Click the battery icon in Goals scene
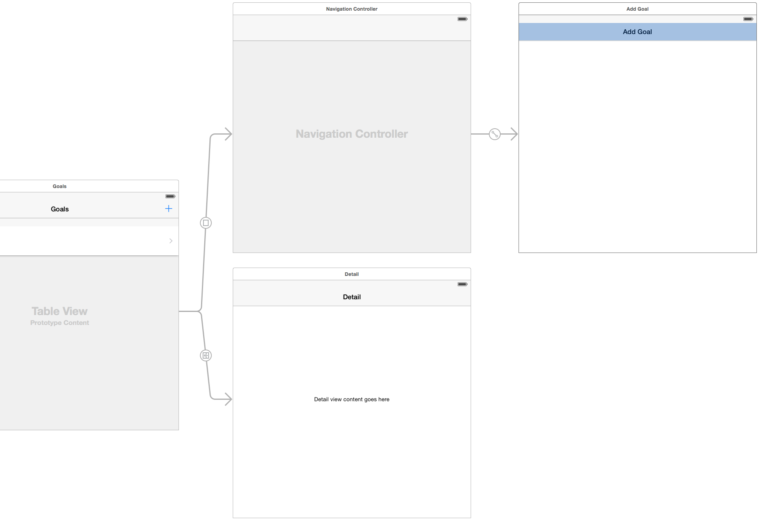 [170, 196]
